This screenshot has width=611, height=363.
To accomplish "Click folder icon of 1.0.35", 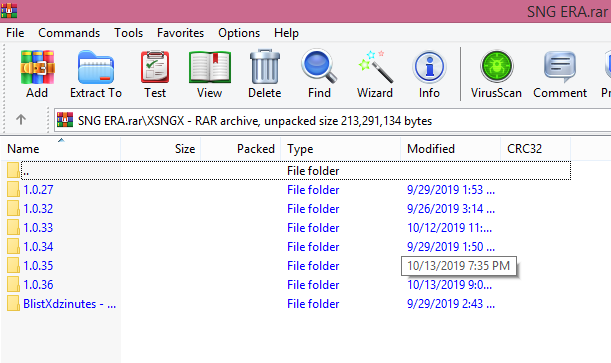I will click(13, 266).
